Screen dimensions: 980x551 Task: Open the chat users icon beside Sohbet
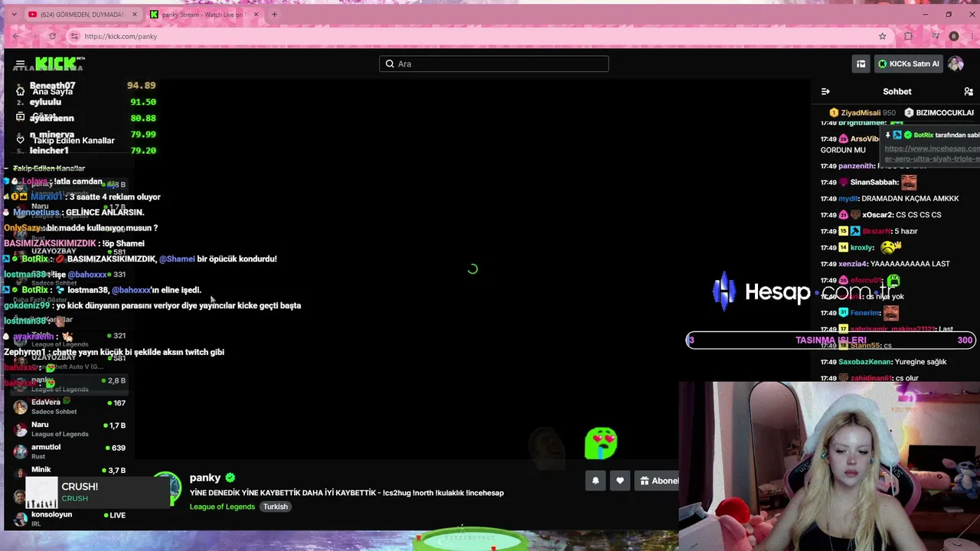coord(969,92)
